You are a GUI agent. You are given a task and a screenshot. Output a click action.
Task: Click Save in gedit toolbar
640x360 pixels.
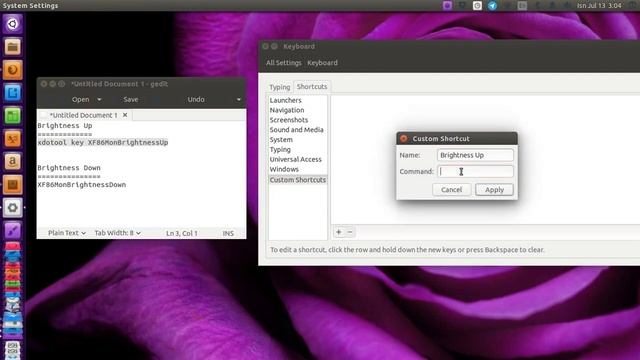click(131, 99)
